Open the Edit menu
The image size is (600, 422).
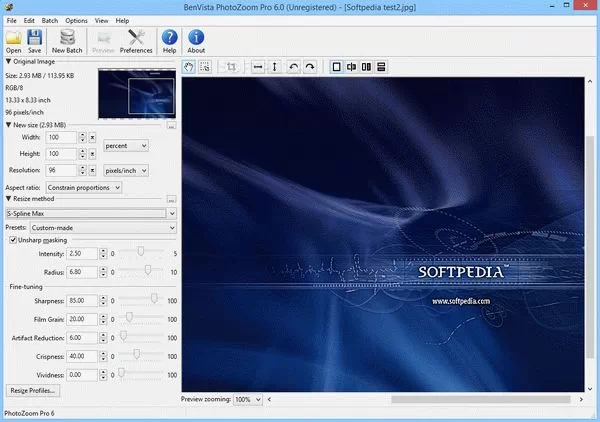tap(29, 21)
